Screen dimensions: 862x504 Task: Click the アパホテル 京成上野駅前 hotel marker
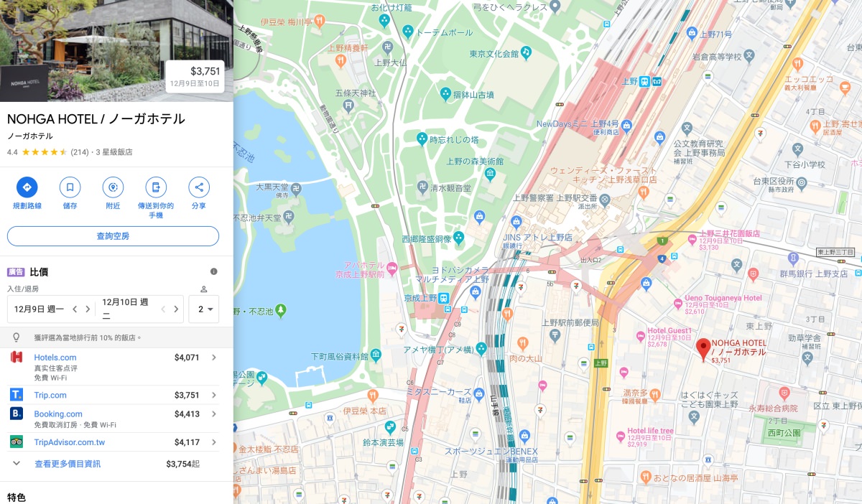point(392,268)
